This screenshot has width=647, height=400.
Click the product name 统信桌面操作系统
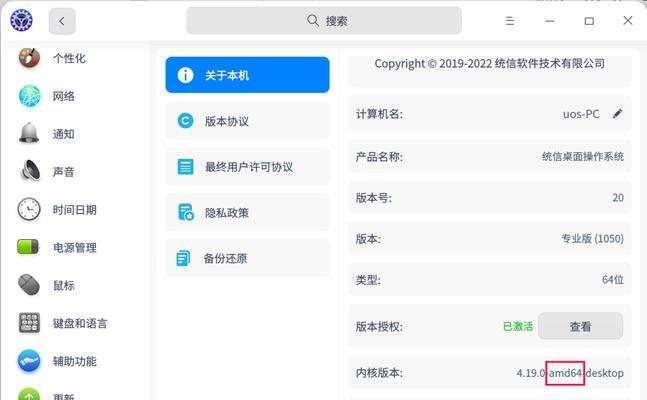tap(583, 156)
